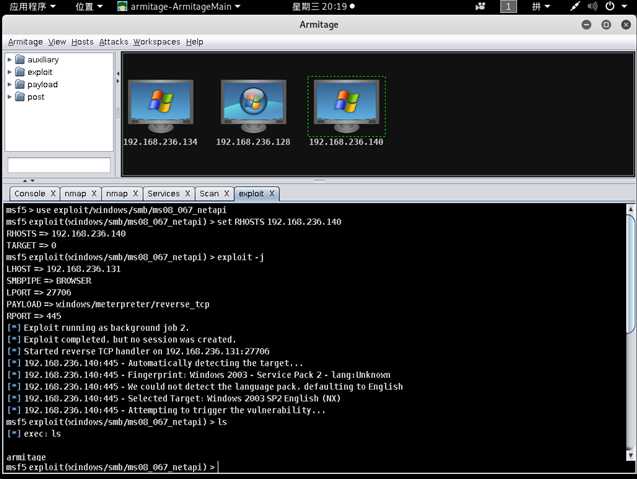Expand the payload module tree
The image size is (637, 479).
click(x=9, y=85)
